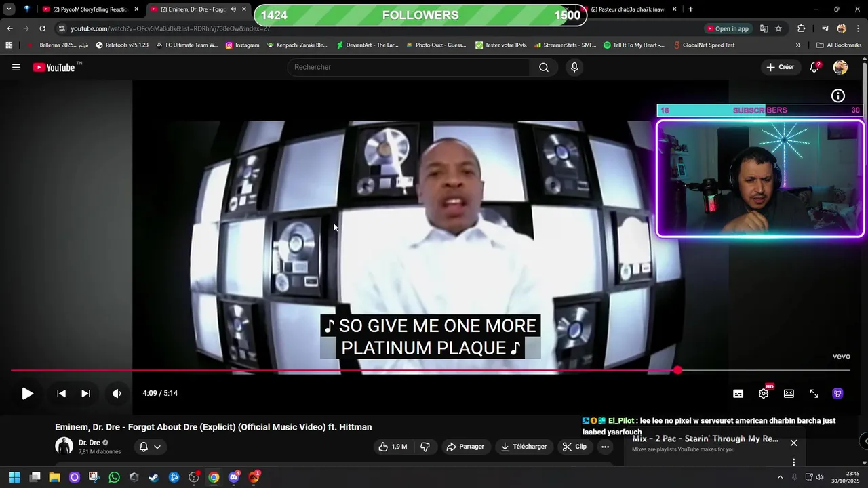Open WhatsApp from the taskbar
868x488 pixels.
click(x=114, y=477)
